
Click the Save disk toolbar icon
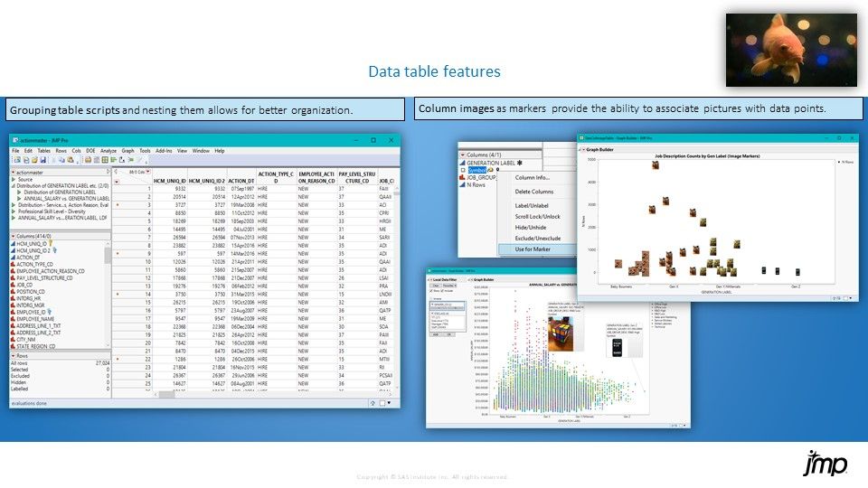(43, 160)
